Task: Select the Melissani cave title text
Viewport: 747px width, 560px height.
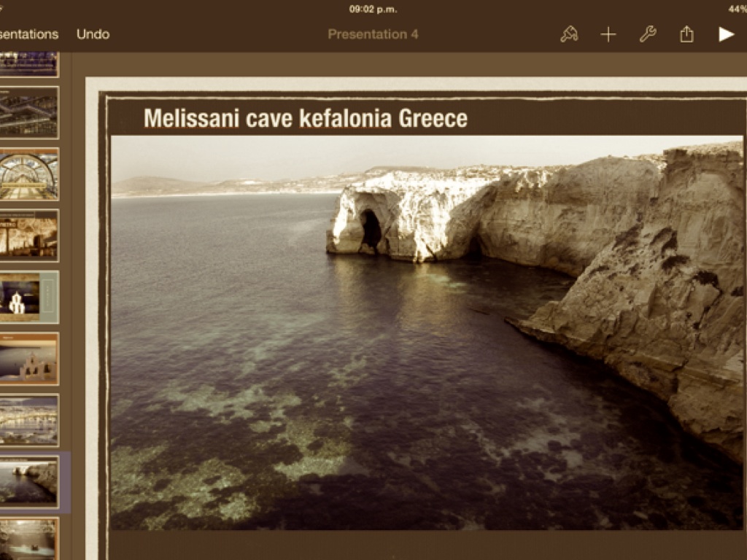Action: [x=305, y=118]
